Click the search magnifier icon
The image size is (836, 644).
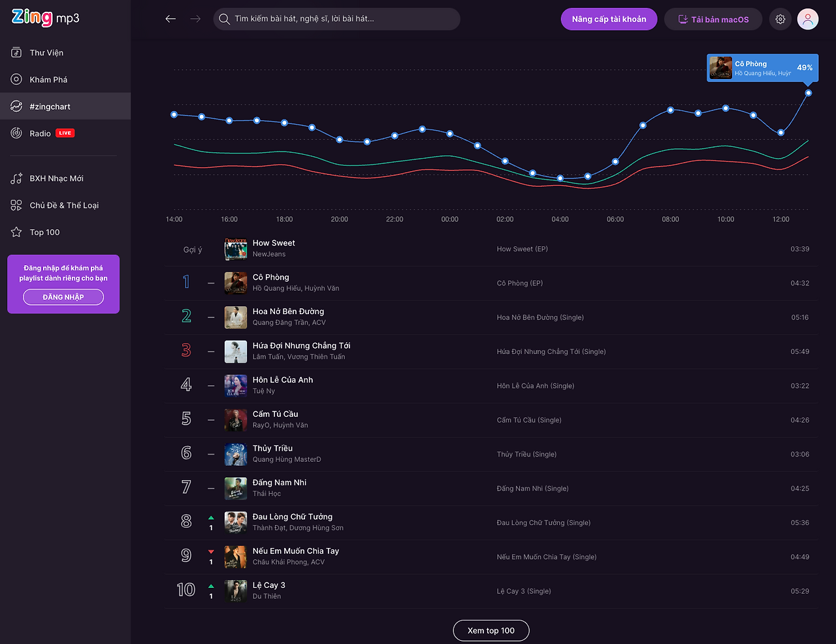click(x=224, y=19)
